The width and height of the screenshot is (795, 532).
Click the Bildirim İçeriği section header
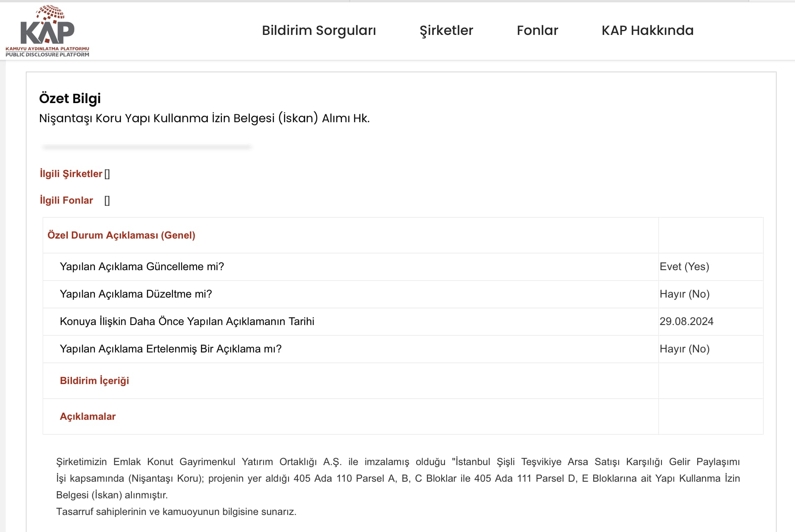[x=94, y=381]
